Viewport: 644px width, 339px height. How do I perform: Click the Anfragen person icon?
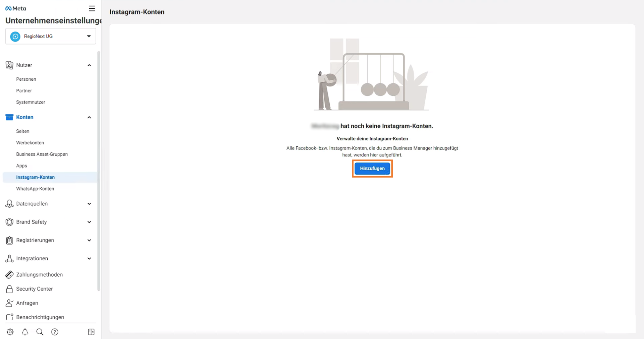coord(9,303)
